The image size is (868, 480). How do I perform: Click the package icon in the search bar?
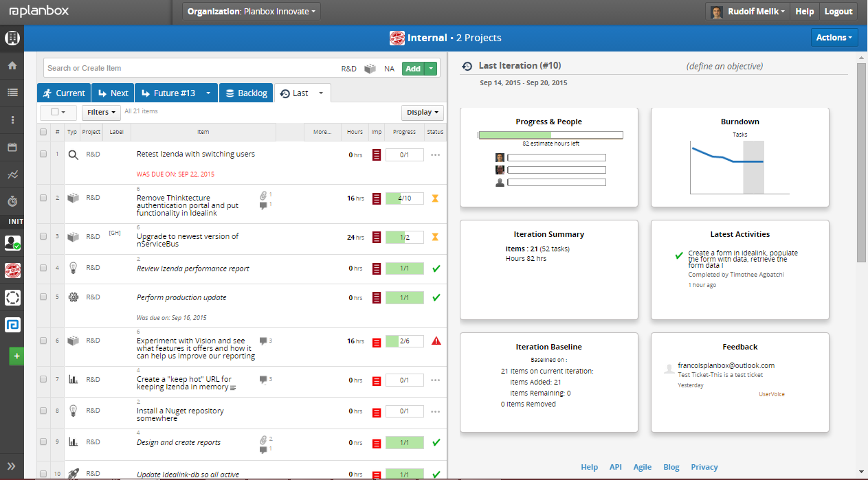click(x=370, y=69)
